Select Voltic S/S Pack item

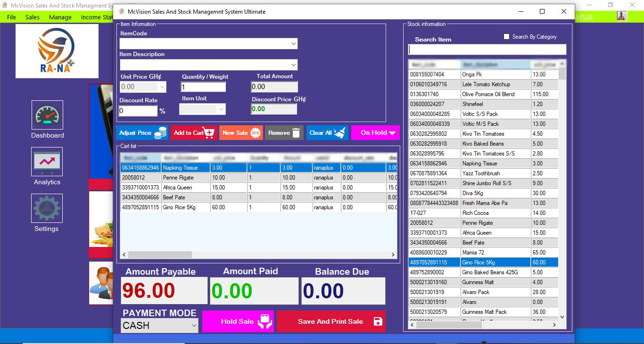click(x=483, y=114)
